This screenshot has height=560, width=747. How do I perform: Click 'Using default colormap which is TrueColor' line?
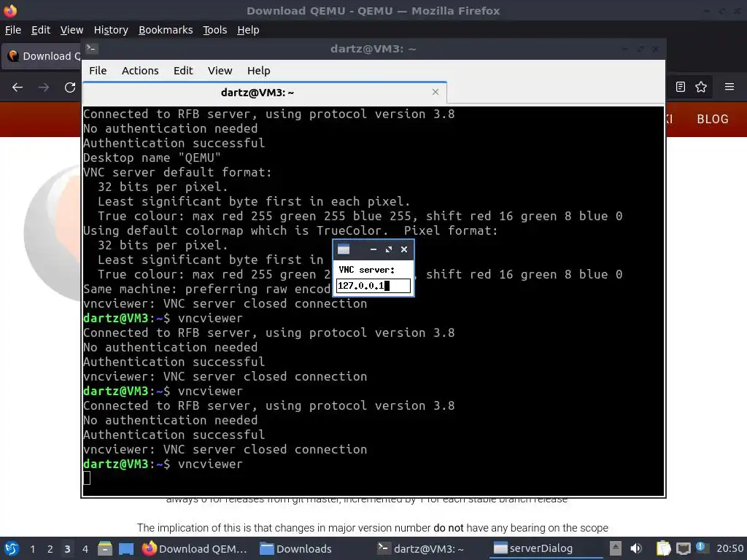[290, 230]
